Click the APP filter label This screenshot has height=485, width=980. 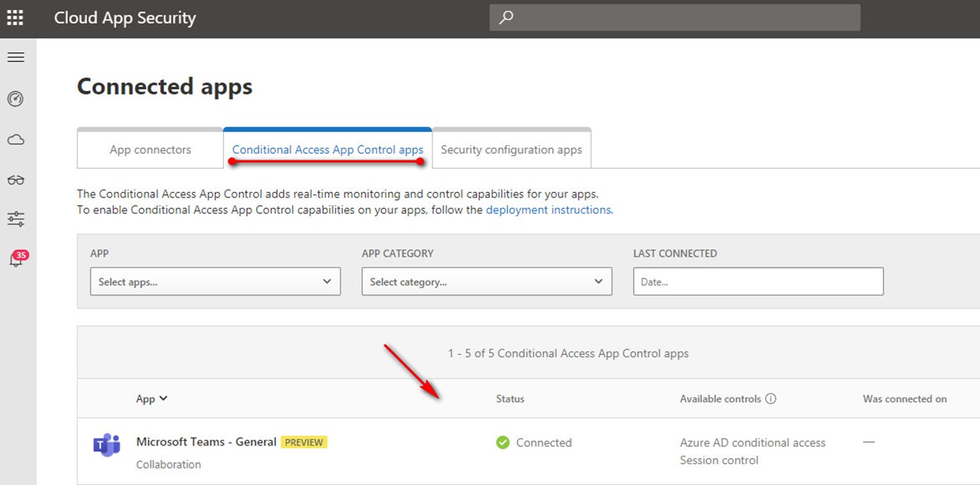[x=100, y=253]
